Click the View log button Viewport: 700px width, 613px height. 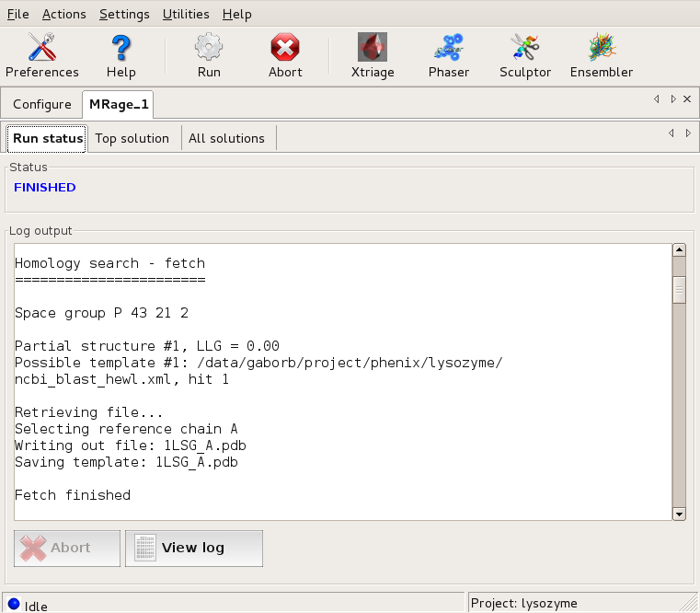(x=193, y=548)
